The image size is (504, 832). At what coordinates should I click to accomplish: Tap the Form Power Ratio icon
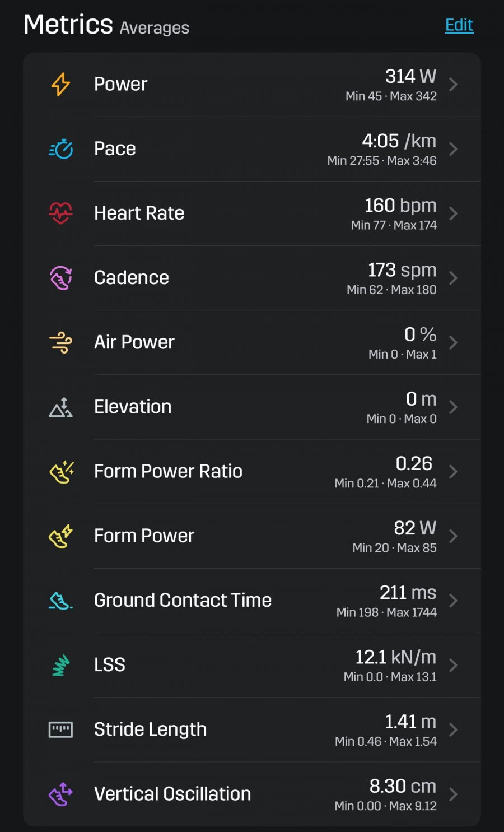[x=62, y=472]
